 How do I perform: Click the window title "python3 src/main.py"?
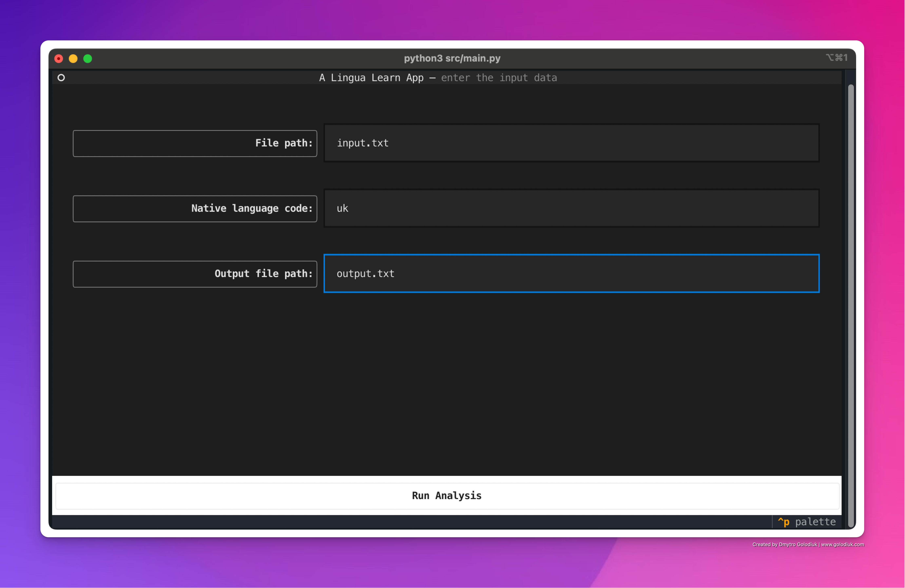coord(452,58)
